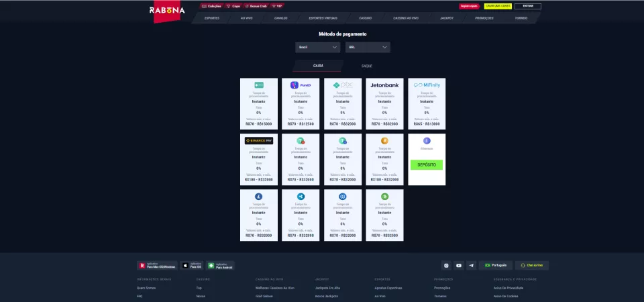The image size is (644, 302).
Task: Click the Criar Uma Conta button
Action: click(497, 6)
